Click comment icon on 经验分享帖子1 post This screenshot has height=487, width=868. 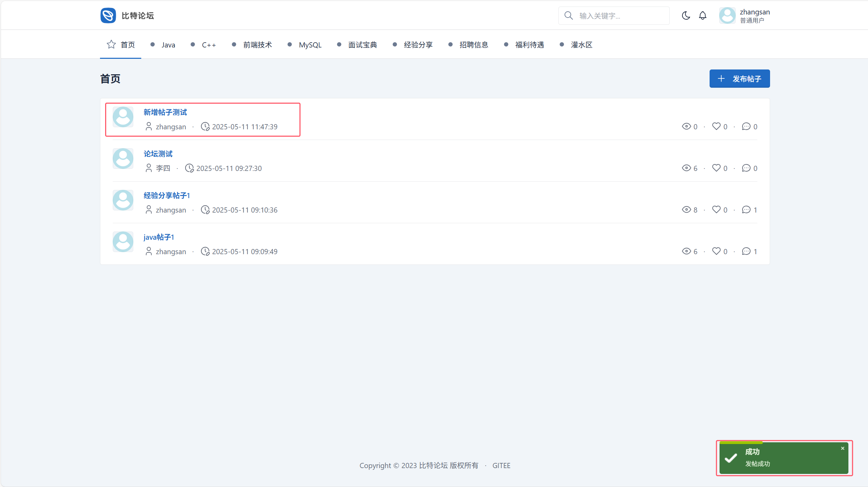746,209
